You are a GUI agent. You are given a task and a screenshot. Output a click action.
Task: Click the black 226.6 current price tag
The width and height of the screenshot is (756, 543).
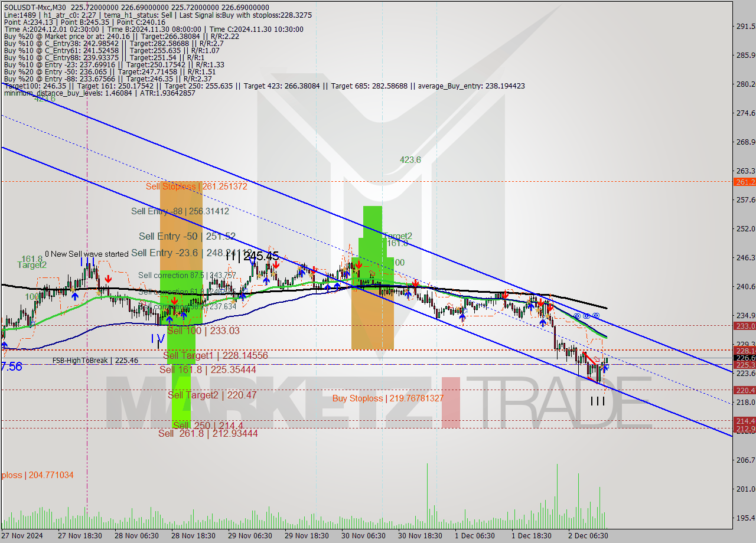[x=744, y=358]
